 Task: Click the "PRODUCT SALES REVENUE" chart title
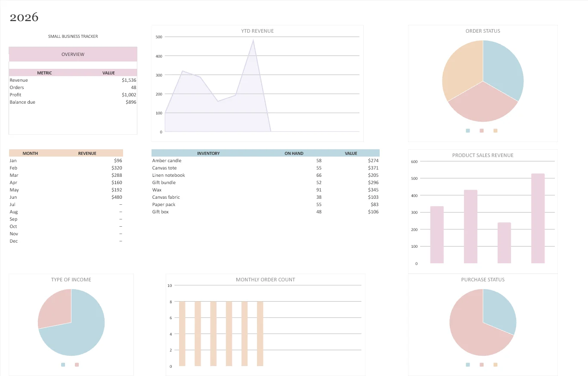(483, 155)
